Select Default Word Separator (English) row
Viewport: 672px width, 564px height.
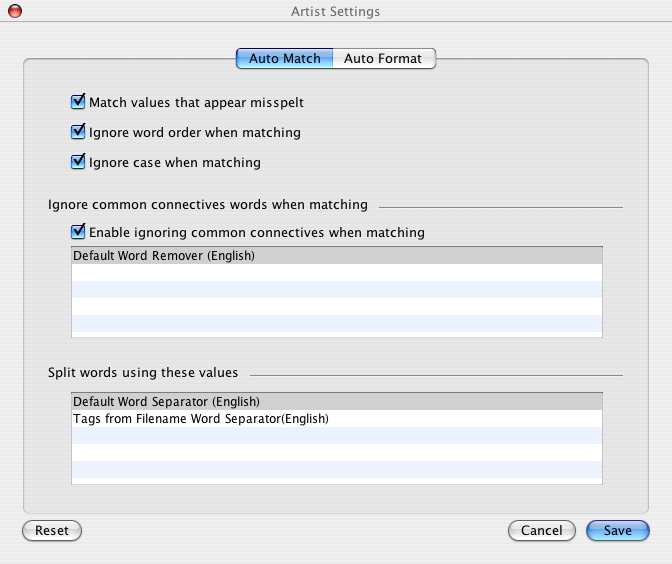[x=337, y=402]
